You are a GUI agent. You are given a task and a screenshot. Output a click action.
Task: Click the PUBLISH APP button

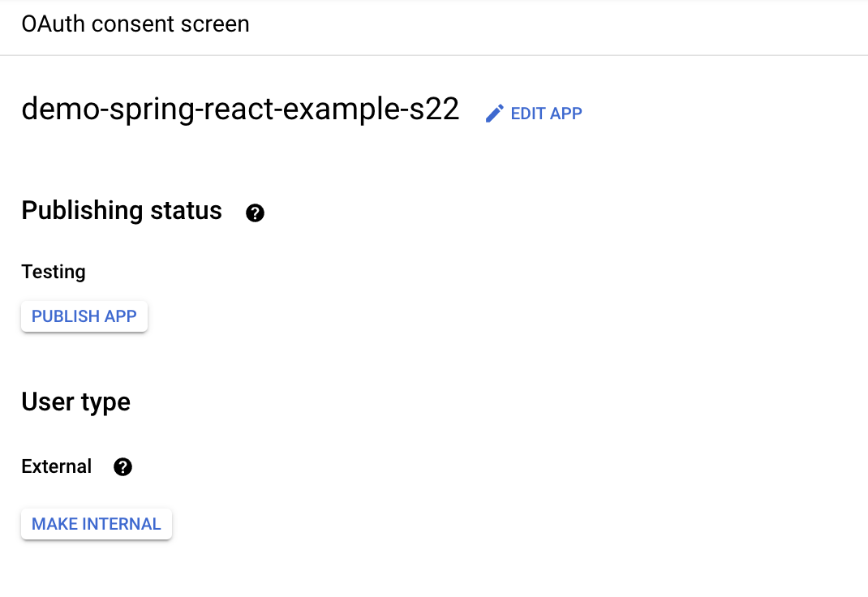click(84, 316)
